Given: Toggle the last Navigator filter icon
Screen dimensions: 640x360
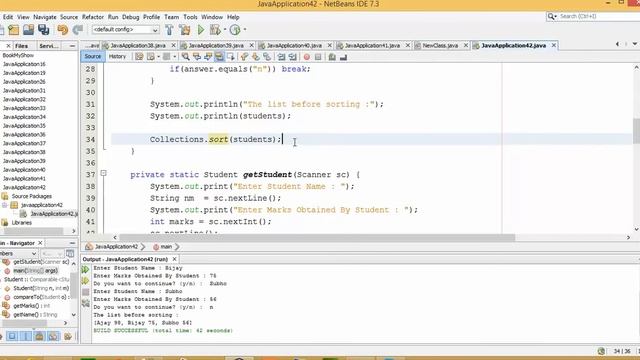Looking at the screenshot, I should coord(67,336).
